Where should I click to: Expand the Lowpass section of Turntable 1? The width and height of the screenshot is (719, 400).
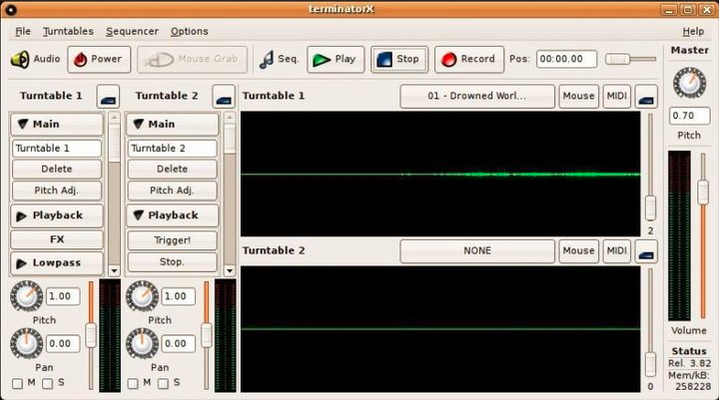[x=57, y=263]
